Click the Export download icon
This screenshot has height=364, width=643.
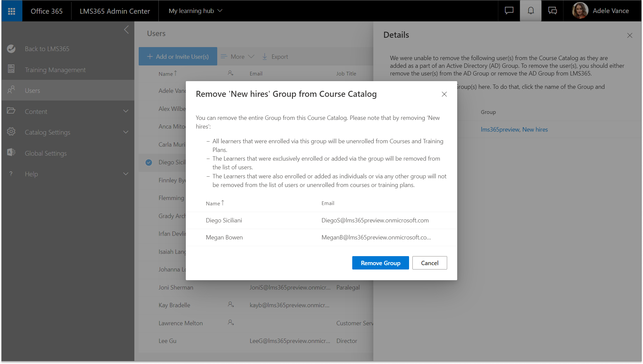pos(265,56)
